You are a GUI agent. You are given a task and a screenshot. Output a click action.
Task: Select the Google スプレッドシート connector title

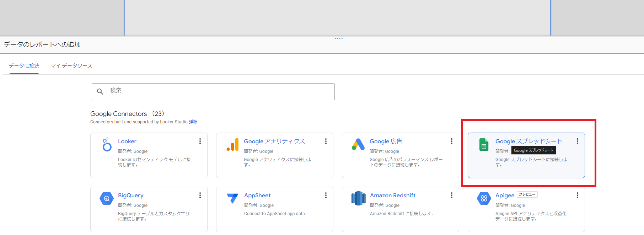(529, 141)
